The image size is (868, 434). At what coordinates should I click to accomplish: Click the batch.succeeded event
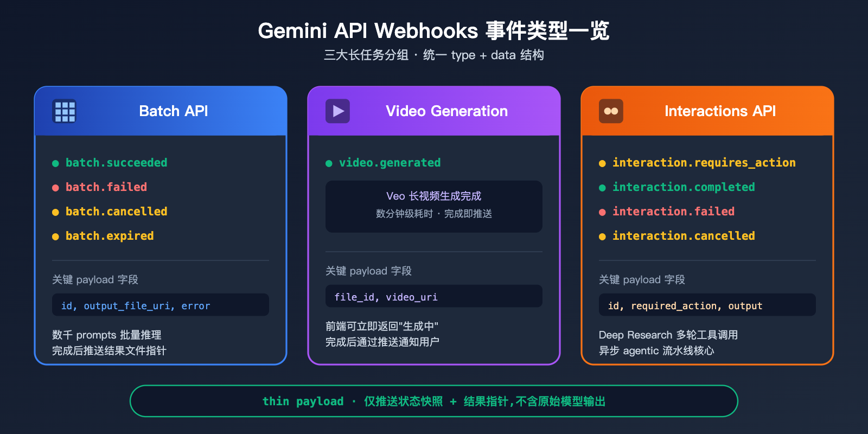(x=116, y=163)
